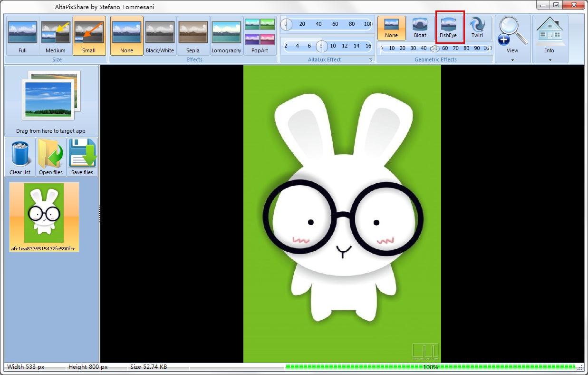This screenshot has height=375, width=588.
Task: Save files with the floppy icon
Action: click(x=82, y=157)
